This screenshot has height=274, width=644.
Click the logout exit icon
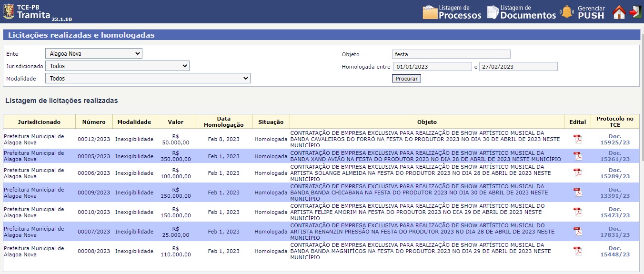pos(635,12)
